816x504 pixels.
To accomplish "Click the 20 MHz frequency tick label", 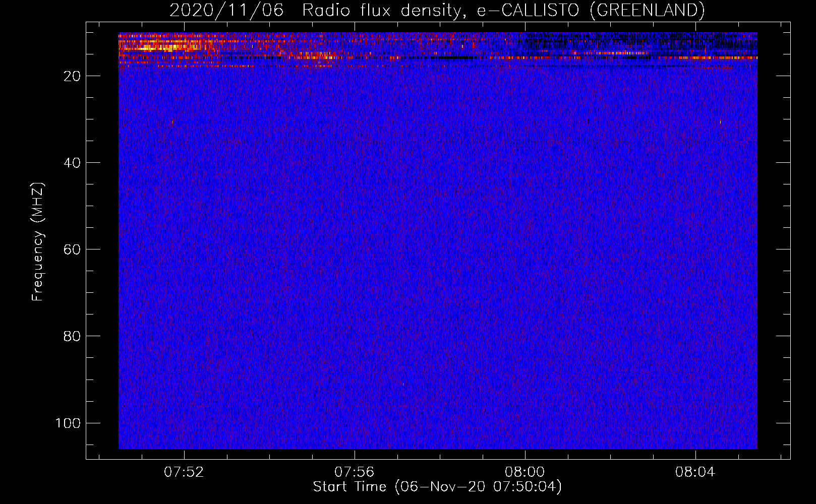I will (x=72, y=76).
